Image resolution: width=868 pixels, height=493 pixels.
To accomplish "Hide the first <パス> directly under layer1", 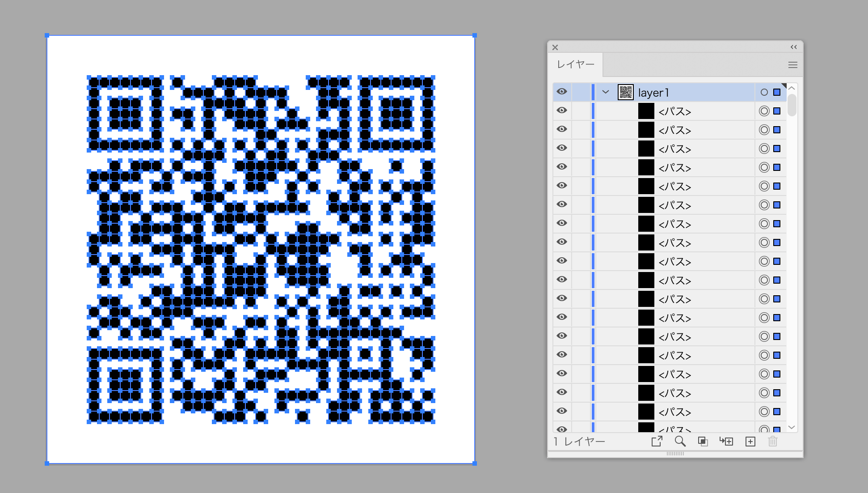I will (562, 110).
